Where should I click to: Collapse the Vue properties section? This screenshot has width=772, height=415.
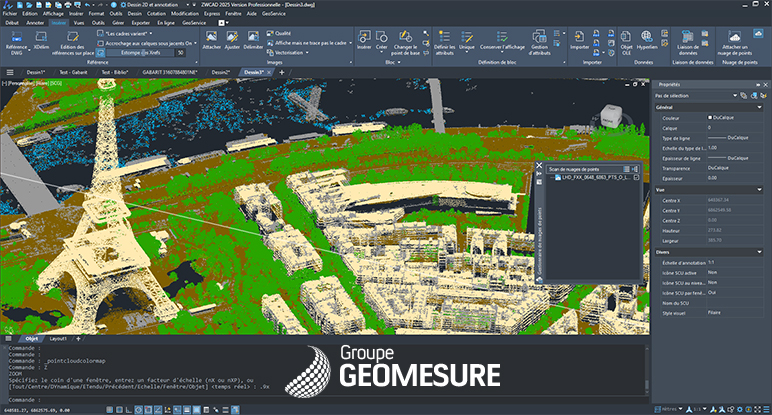[x=759, y=190]
